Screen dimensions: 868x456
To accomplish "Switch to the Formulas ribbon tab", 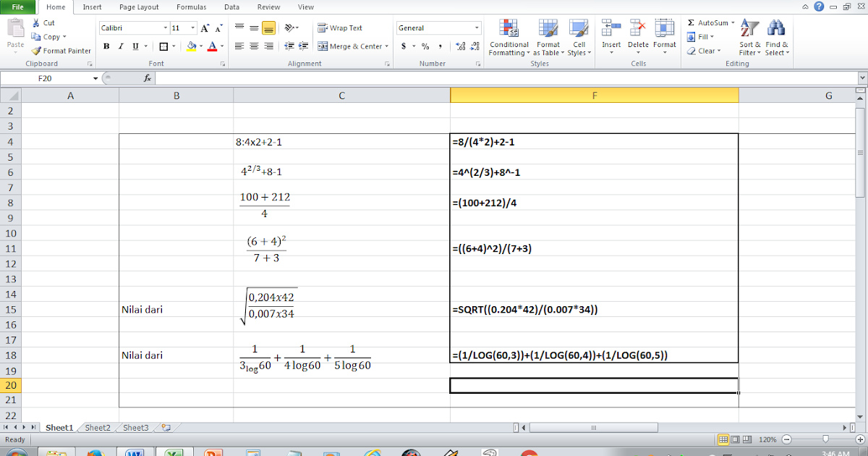I will click(191, 7).
